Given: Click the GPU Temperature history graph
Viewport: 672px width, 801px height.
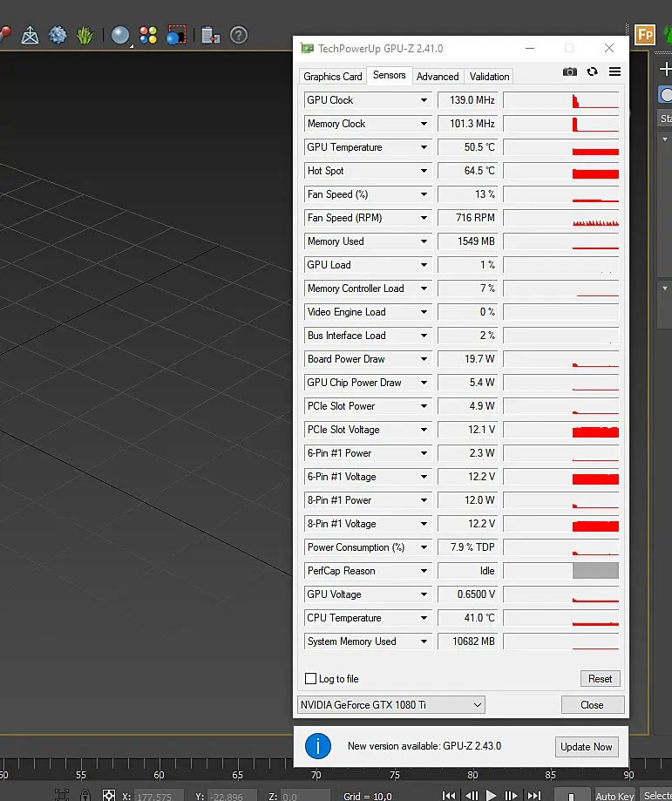Looking at the screenshot, I should click(561, 147).
